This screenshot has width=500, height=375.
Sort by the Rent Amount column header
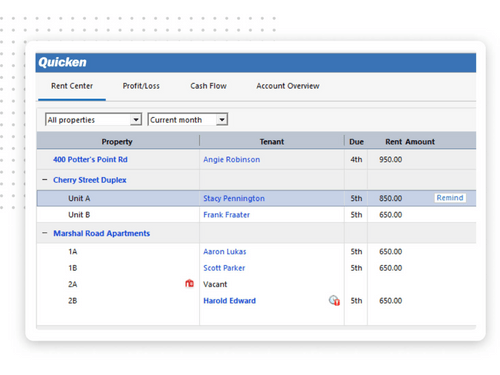pyautogui.click(x=410, y=142)
